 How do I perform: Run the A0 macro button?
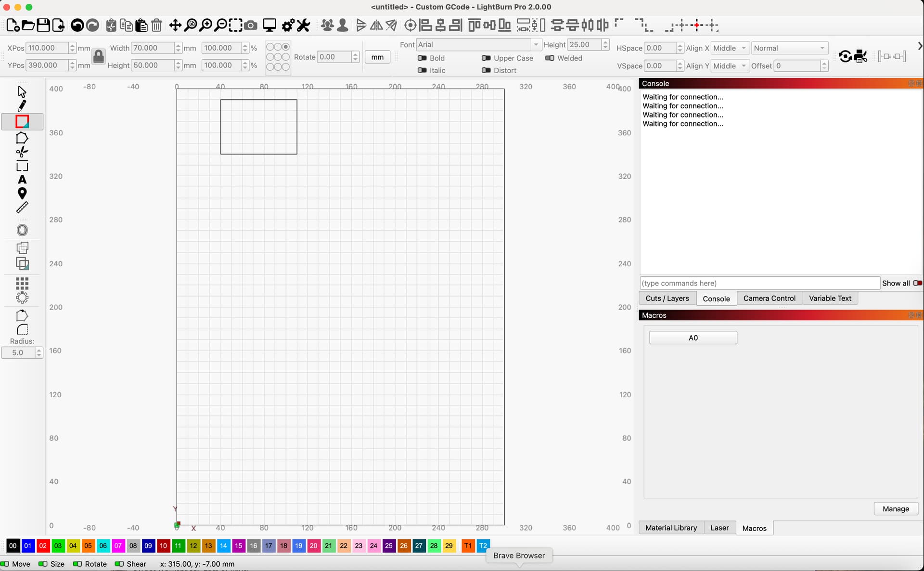tap(693, 337)
